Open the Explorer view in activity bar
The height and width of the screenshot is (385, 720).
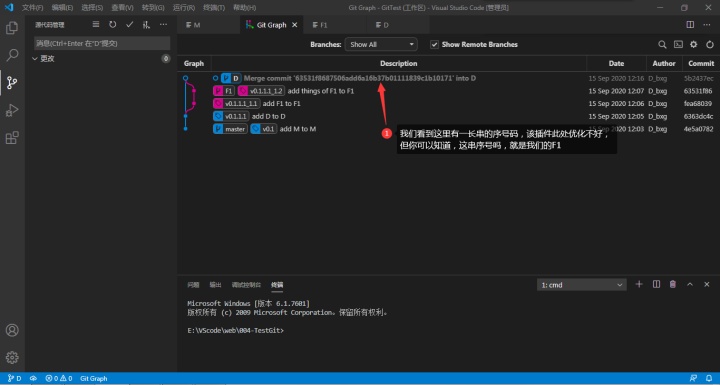12,28
